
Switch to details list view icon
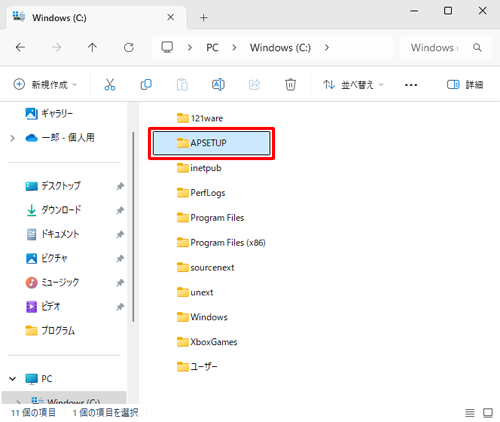click(470, 413)
